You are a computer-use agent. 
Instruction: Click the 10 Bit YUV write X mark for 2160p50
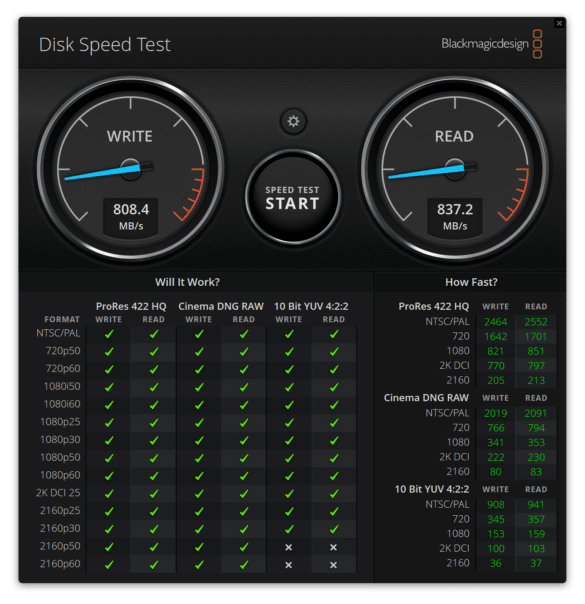[288, 547]
